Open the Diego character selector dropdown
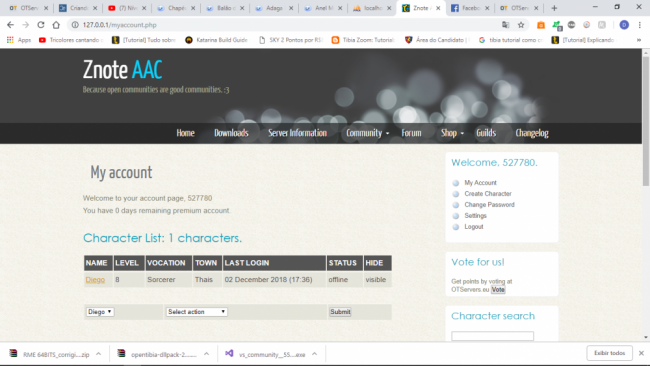Viewport: 650px width, 366px height. (x=100, y=312)
